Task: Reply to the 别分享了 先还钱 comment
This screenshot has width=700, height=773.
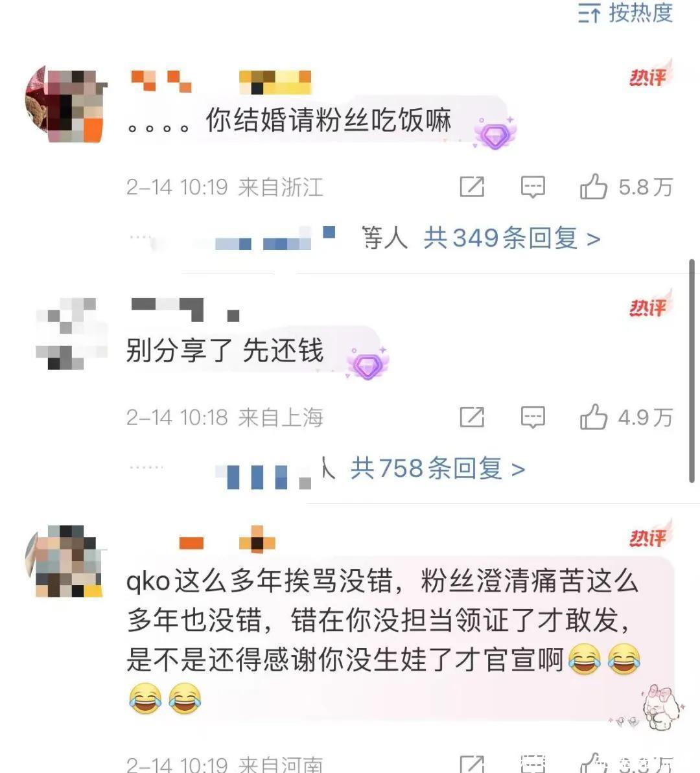Action: click(533, 417)
